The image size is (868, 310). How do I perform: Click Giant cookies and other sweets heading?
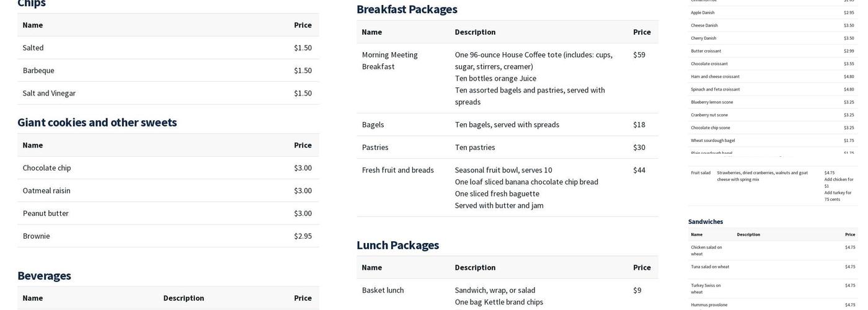pyautogui.click(x=97, y=122)
